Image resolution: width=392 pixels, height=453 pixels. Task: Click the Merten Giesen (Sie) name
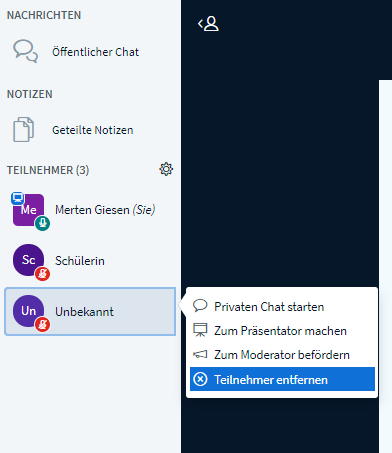[105, 210]
